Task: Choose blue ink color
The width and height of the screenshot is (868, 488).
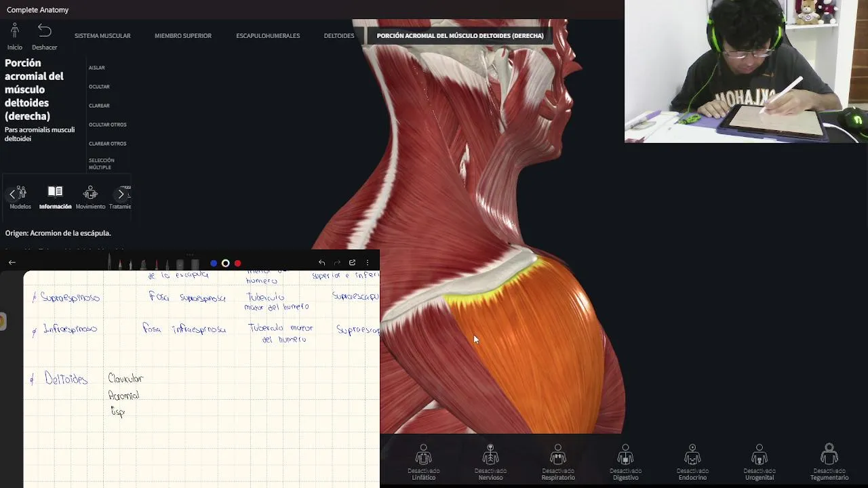Action: click(x=214, y=263)
